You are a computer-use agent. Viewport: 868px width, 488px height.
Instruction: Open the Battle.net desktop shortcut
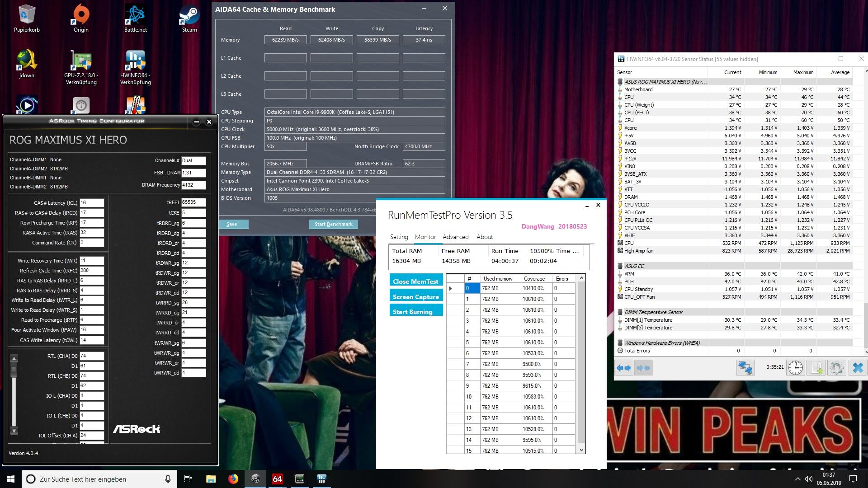(x=135, y=18)
